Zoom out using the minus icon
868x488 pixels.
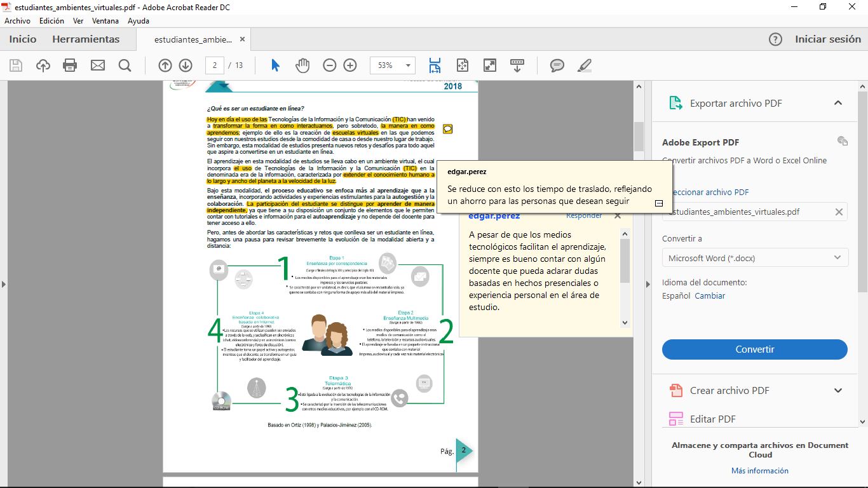329,65
